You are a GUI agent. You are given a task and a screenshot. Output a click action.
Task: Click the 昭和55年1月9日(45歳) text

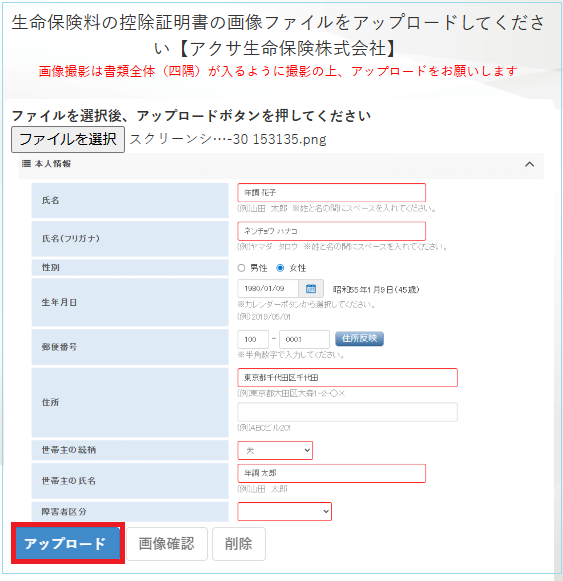coord(376,289)
